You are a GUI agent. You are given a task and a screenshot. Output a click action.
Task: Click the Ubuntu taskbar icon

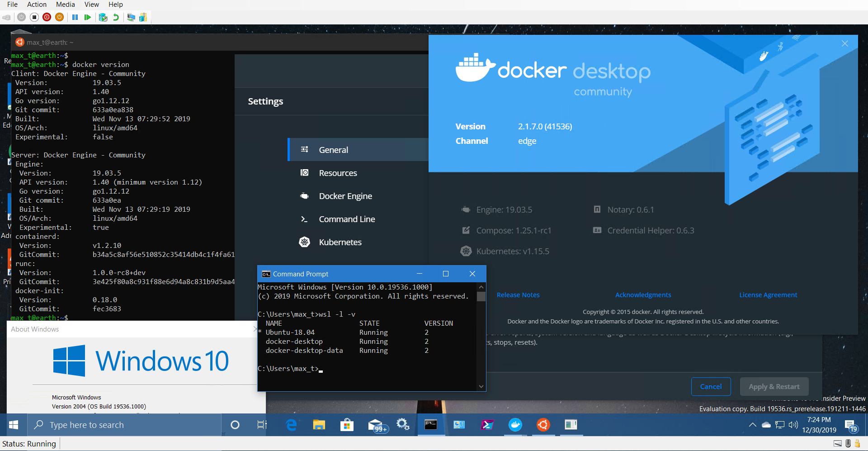543,425
